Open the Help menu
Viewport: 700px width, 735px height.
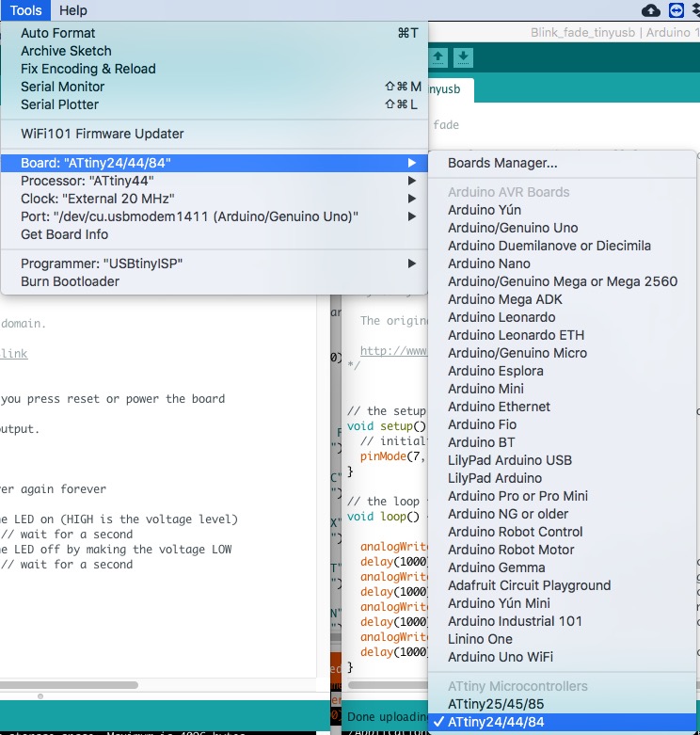73,10
